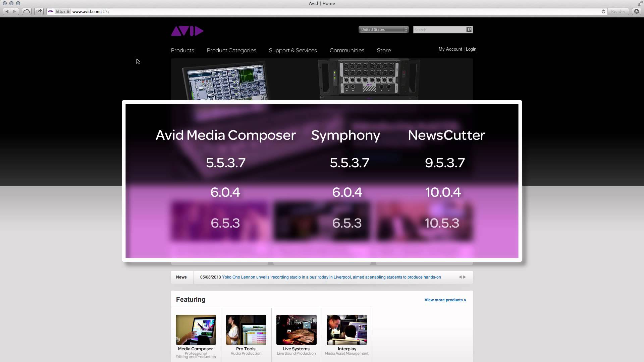Click the Login link
Image resolution: width=644 pixels, height=362 pixels.
point(471,49)
